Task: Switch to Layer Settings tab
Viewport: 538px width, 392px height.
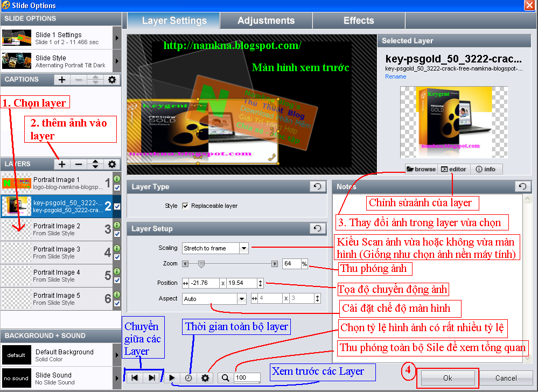Action: click(174, 20)
